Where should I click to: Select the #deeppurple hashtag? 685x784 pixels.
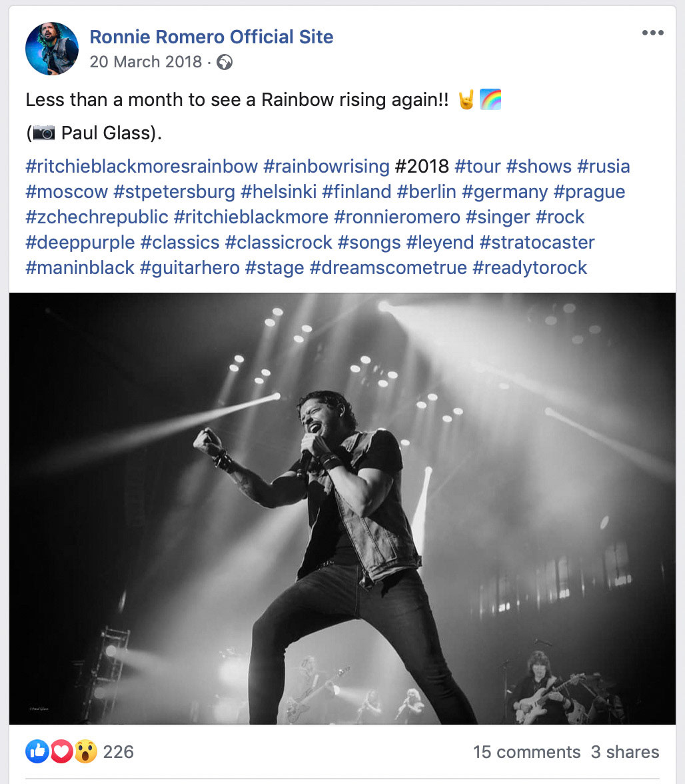(80, 243)
